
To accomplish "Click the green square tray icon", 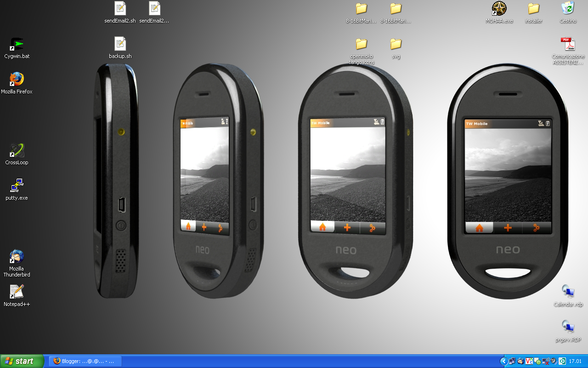I will click(562, 361).
